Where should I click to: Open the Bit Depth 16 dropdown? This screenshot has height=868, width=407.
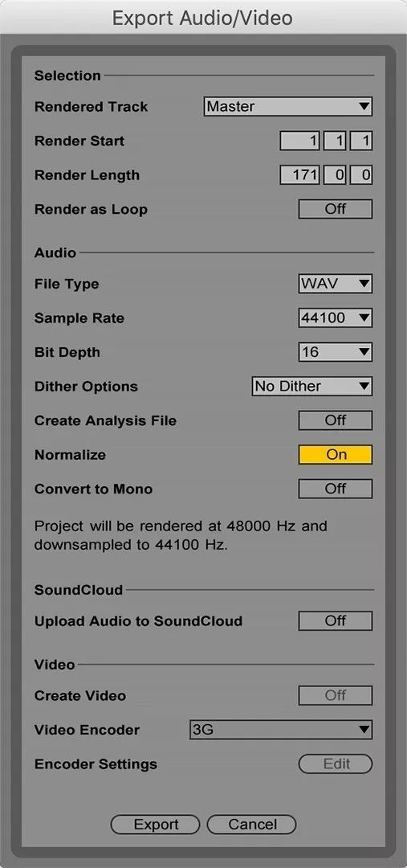pos(335,352)
